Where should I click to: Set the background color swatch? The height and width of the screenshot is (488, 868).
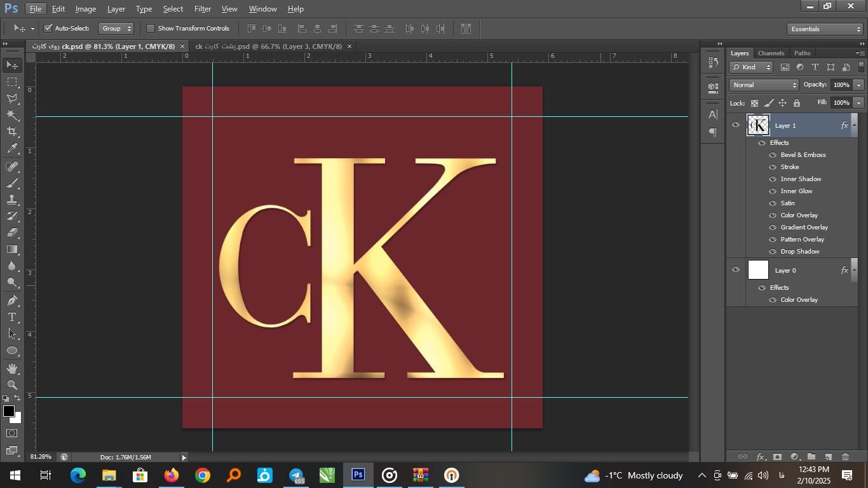tap(18, 419)
